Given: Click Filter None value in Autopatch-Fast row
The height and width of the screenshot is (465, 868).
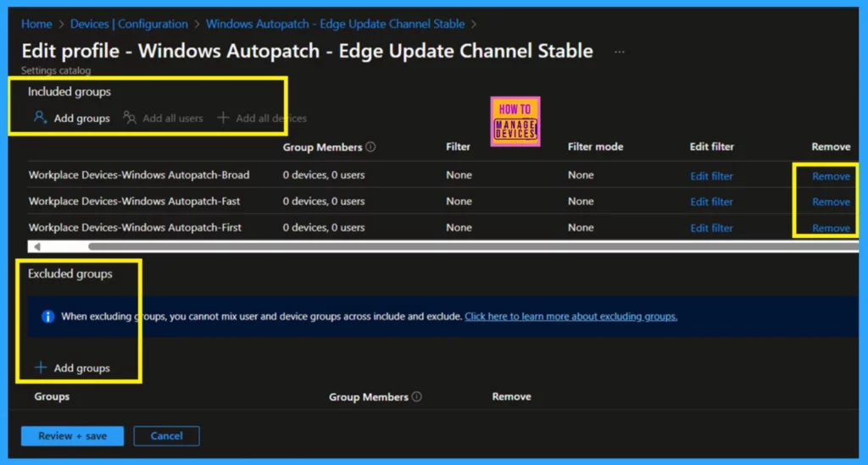Looking at the screenshot, I should click(459, 202).
